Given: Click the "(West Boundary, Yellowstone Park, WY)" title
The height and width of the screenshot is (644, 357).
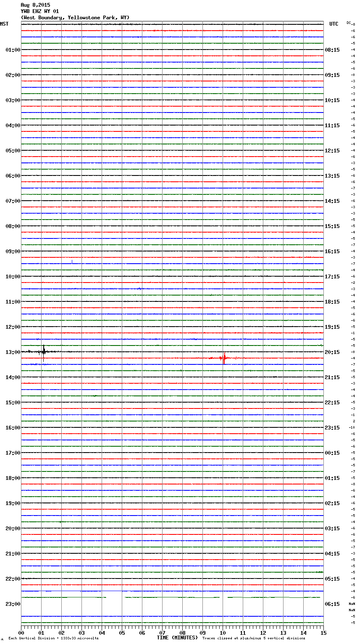Looking at the screenshot, I should [x=75, y=18].
